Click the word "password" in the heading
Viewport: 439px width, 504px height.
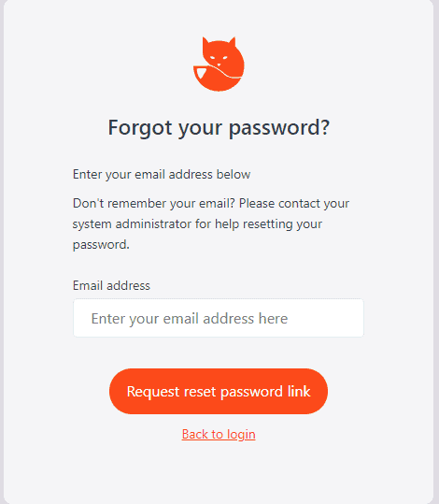coord(275,128)
